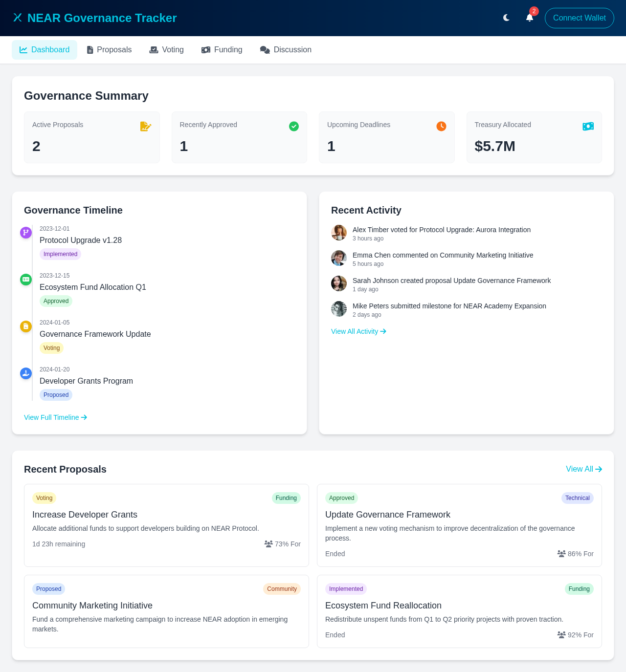
Task: Open View All recent proposals
Action: pyautogui.click(x=583, y=469)
